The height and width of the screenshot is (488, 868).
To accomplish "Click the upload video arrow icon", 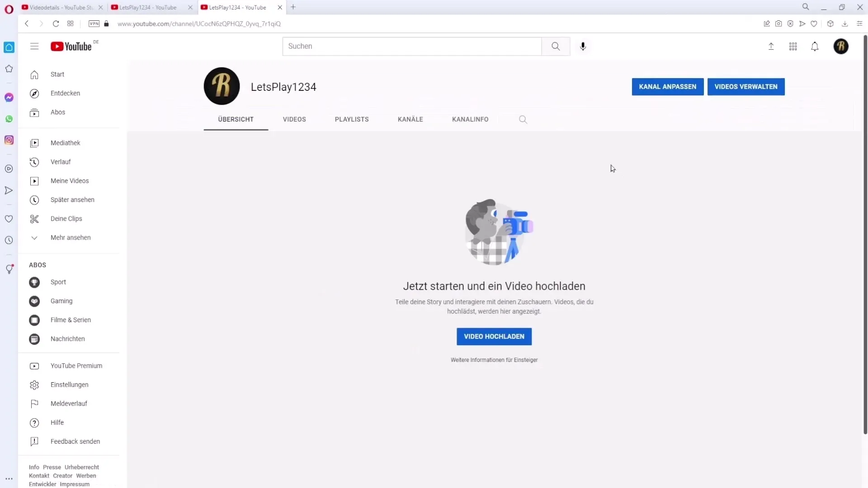I will pos(771,46).
